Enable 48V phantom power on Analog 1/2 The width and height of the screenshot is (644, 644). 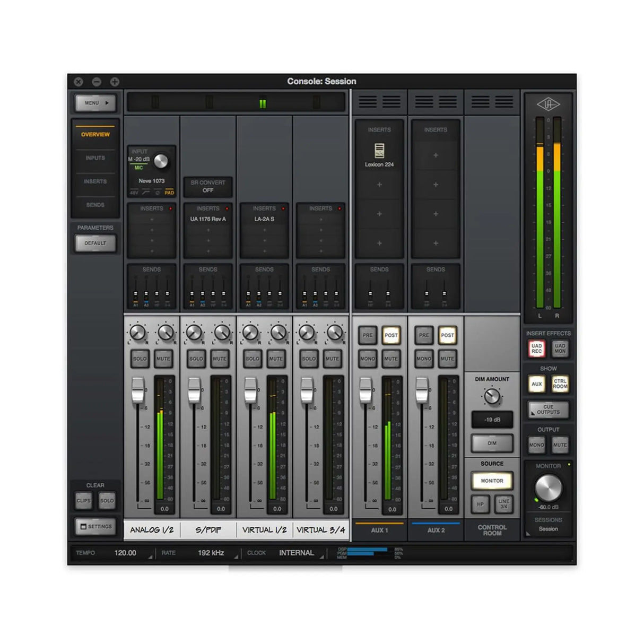[x=134, y=192]
